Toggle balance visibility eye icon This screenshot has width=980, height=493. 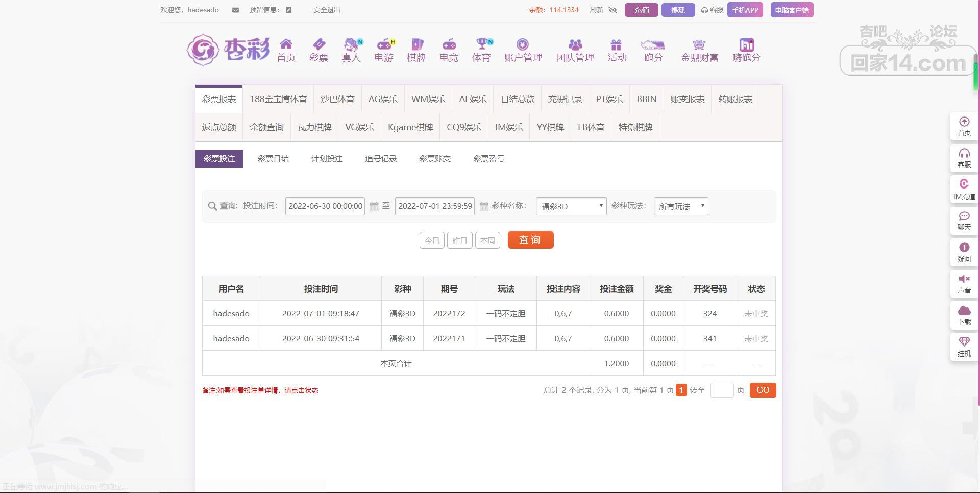pos(613,10)
